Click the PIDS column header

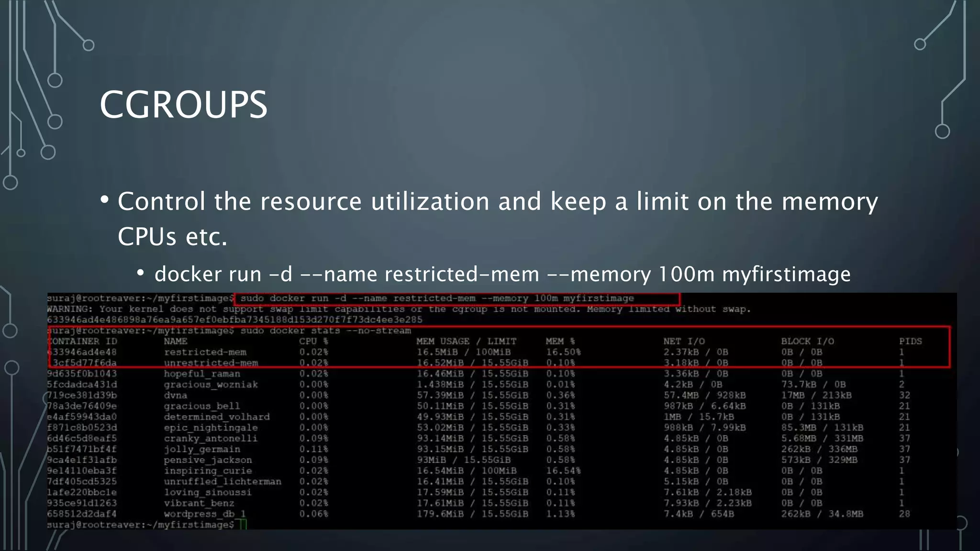click(x=910, y=342)
